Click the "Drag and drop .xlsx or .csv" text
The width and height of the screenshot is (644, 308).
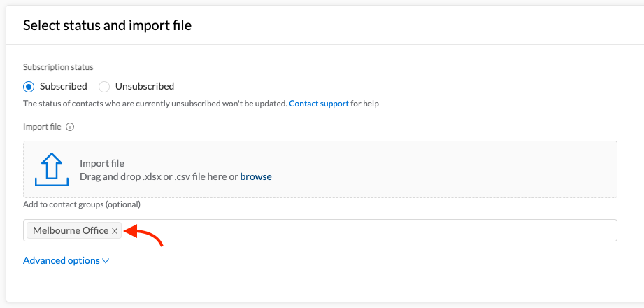coord(148,177)
